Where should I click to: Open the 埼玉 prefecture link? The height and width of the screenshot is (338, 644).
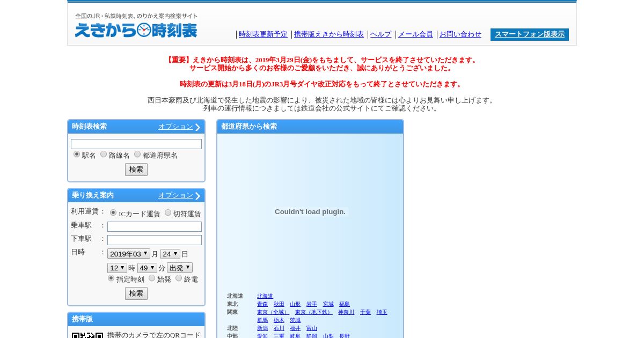pos(382,312)
